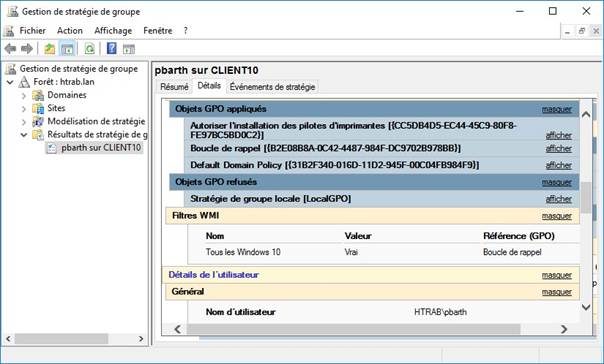The height and width of the screenshot is (364, 604).
Task: Click report pane scroll down arrow
Action: click(586, 307)
